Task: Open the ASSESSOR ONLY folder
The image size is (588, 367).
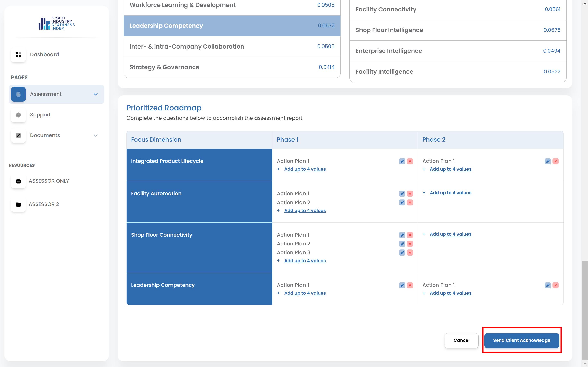Action: coord(49,181)
